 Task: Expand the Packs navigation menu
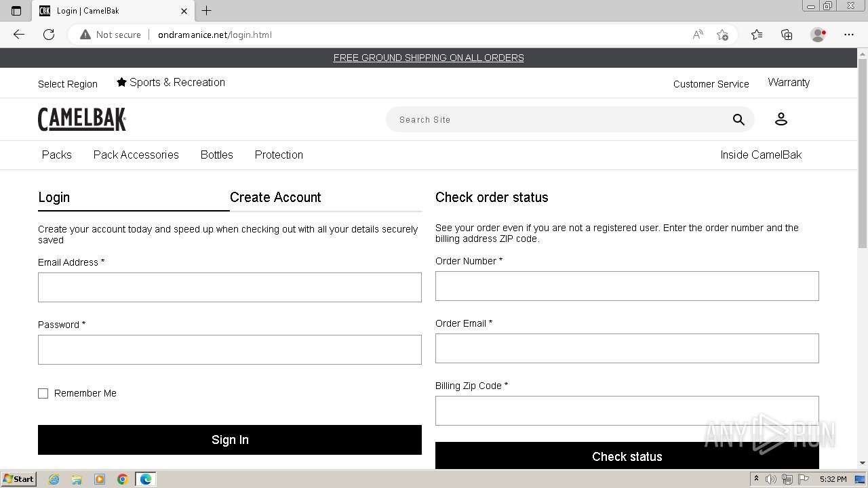56,155
